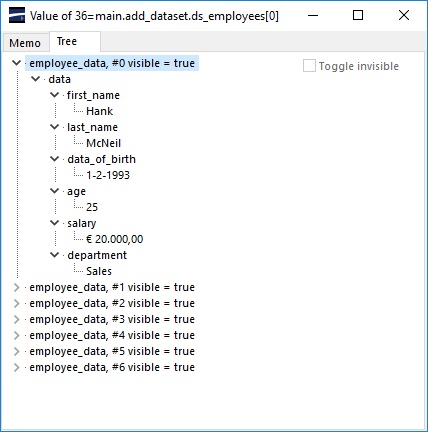Click the 1-2-1993 value
This screenshot has width=428, height=432.
[108, 175]
